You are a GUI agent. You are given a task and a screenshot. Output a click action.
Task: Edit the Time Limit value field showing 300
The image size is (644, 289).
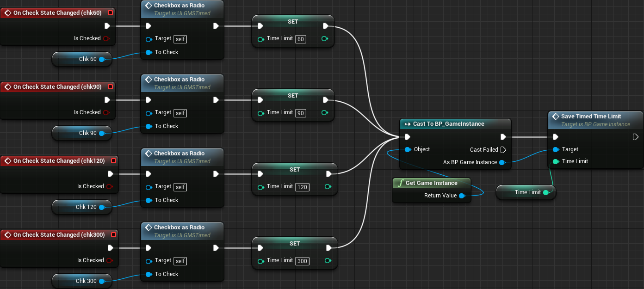pos(303,261)
